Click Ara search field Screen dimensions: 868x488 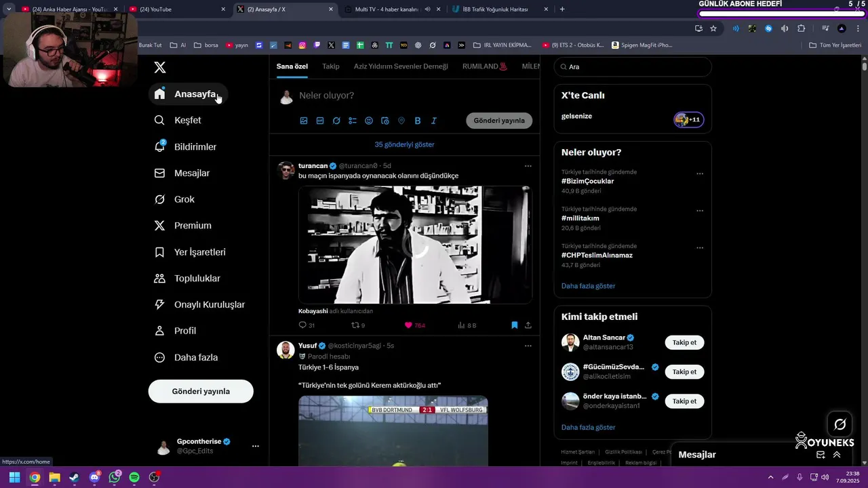633,67
